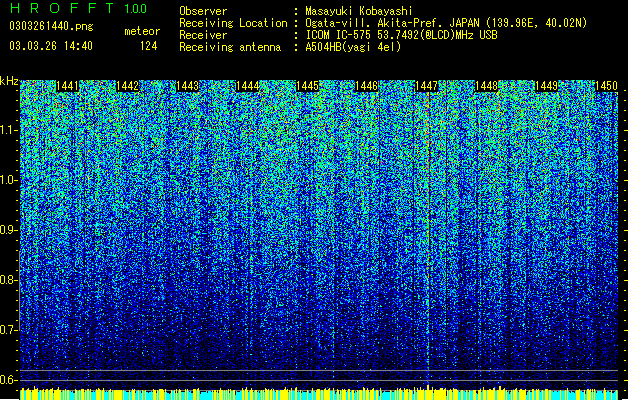The height and width of the screenshot is (400, 629).
Task: Click the 1.0 kHz axis label
Action: 8,180
